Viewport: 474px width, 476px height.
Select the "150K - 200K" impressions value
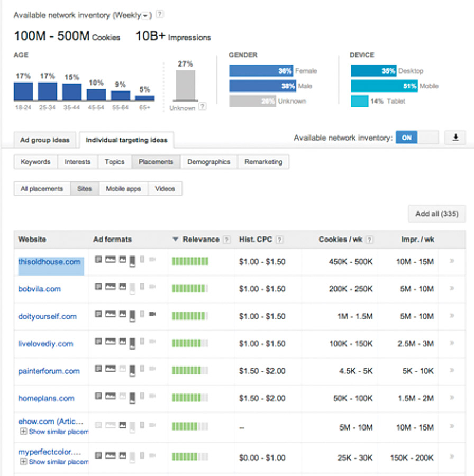(x=412, y=458)
